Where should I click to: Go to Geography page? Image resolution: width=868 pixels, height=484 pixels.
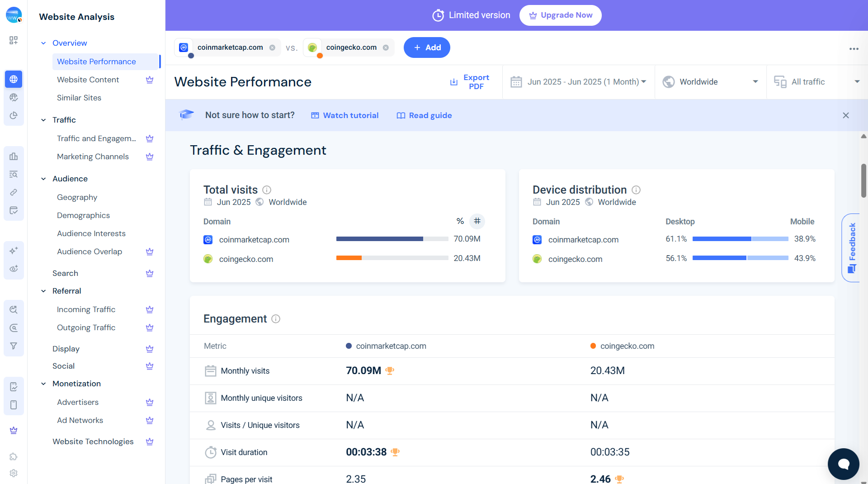click(77, 197)
